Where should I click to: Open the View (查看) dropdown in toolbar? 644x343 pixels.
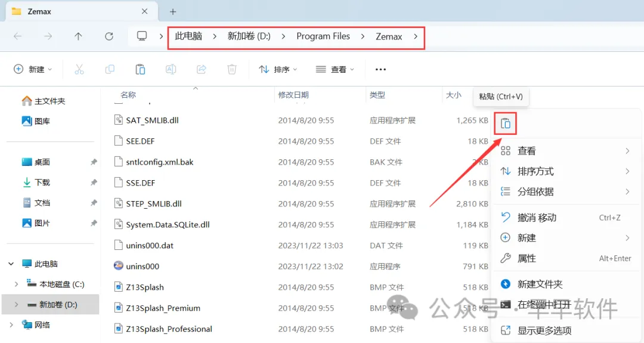[335, 69]
